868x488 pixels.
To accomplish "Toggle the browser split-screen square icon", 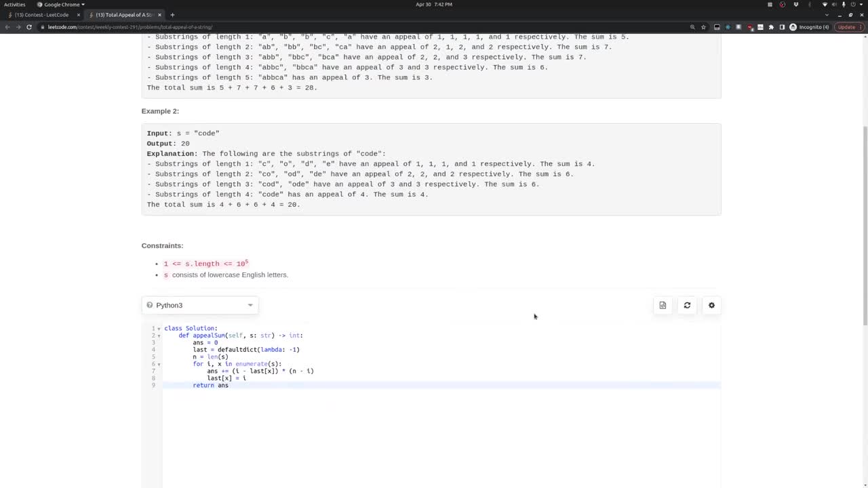I will tap(781, 27).
